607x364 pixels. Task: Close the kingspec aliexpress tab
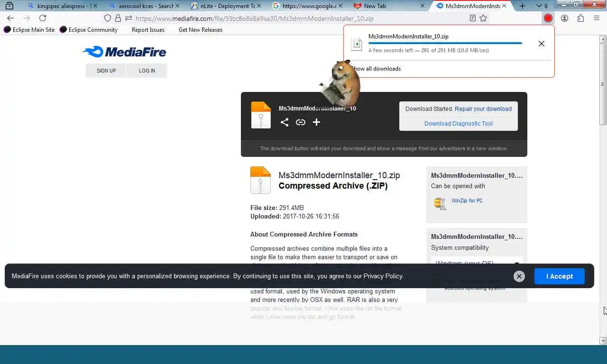click(x=95, y=6)
